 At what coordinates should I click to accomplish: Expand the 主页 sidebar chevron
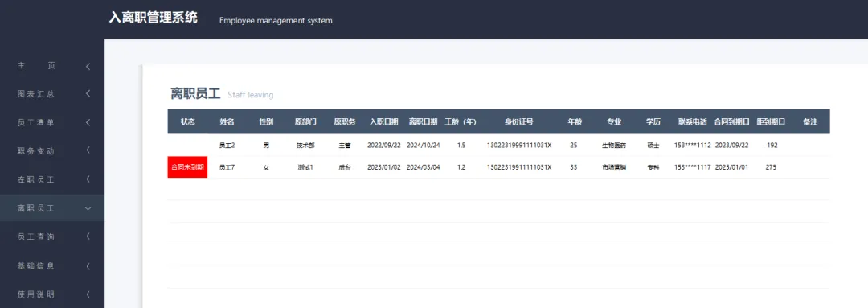click(88, 67)
